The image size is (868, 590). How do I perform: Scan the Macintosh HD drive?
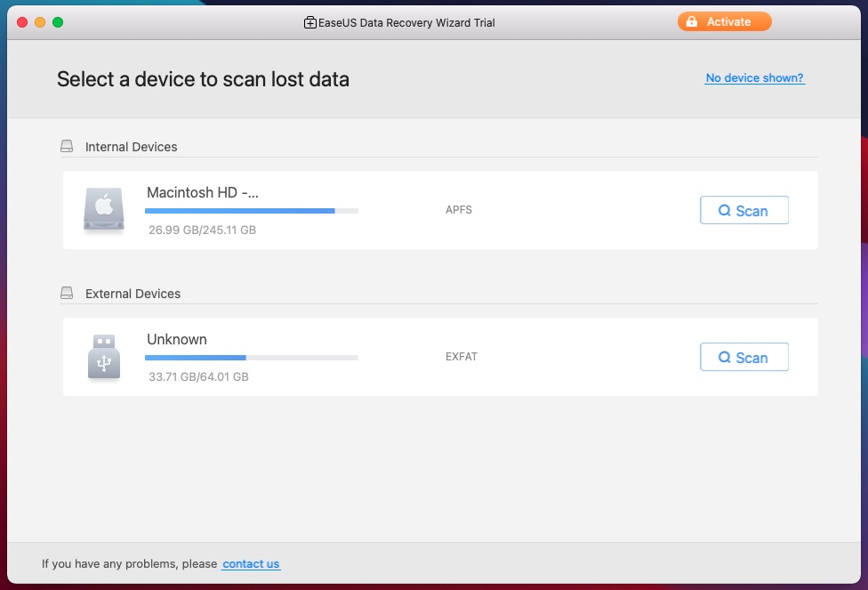click(x=743, y=210)
